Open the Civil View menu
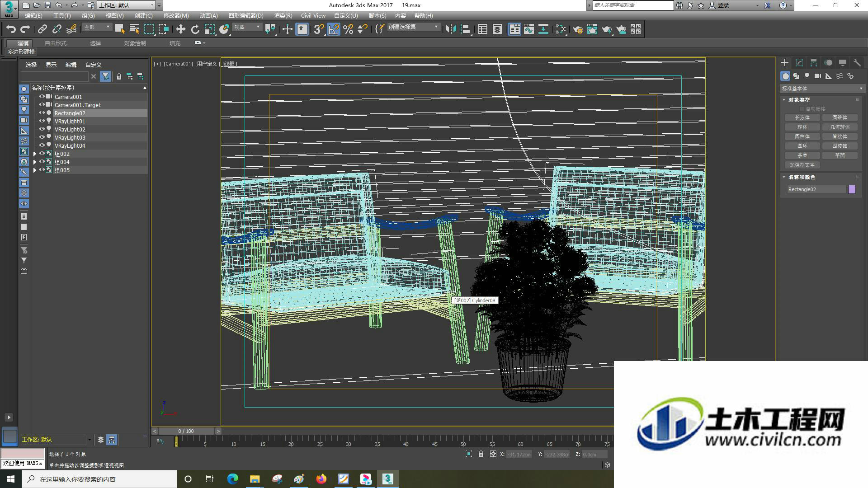The width and height of the screenshot is (868, 488). coord(313,16)
